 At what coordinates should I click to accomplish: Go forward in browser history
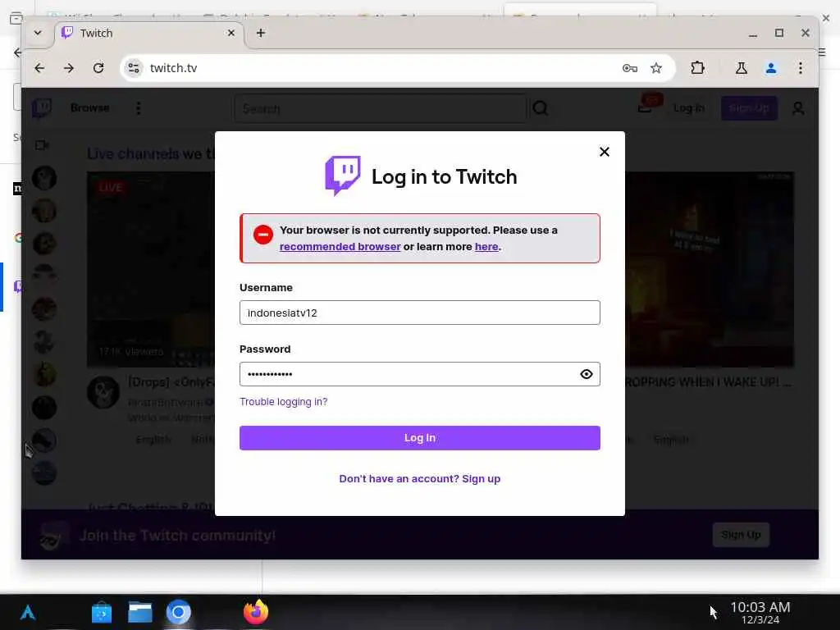tap(69, 68)
